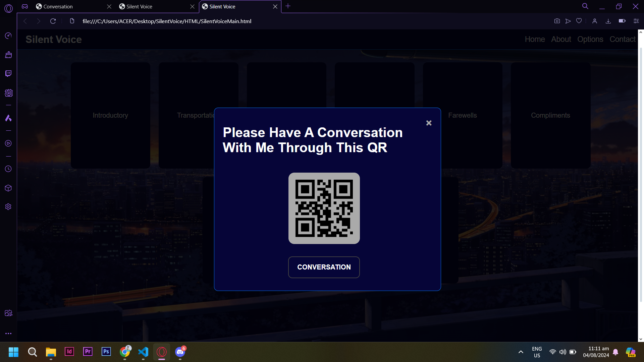Click the sidebar Player icon

coord(8,143)
